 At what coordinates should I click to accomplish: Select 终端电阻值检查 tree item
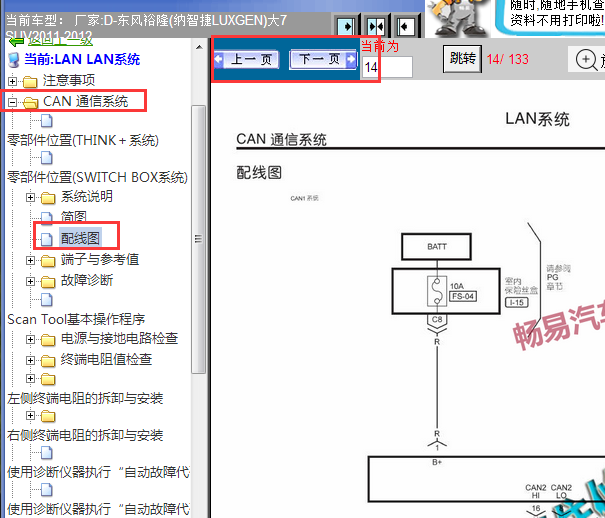click(x=106, y=359)
